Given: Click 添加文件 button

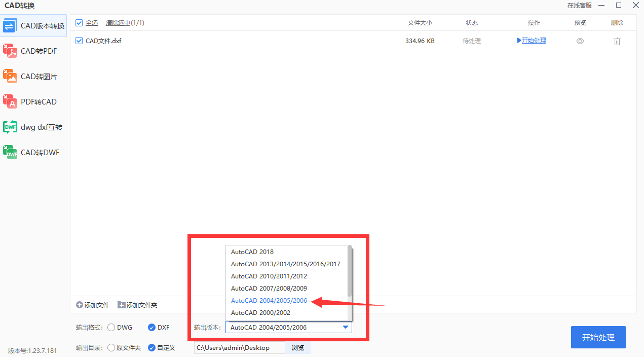Looking at the screenshot, I should click(x=93, y=305).
